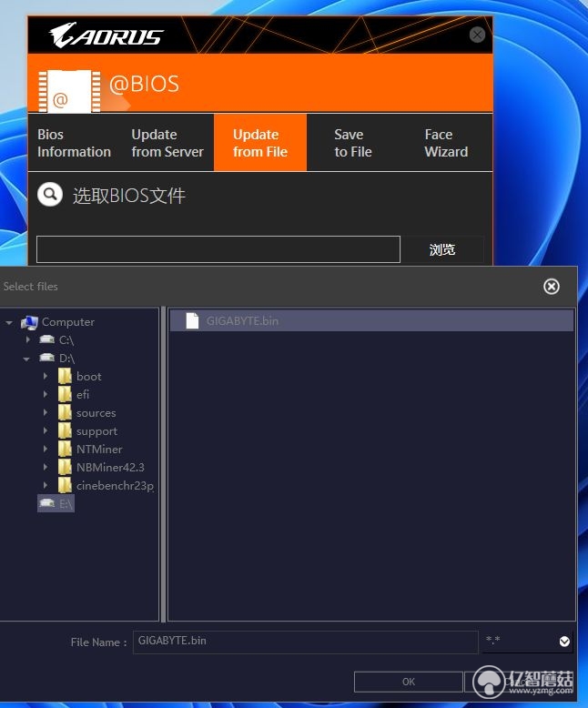Click the NBMiner42.3 folder icon
The height and width of the screenshot is (708, 588).
[x=65, y=467]
